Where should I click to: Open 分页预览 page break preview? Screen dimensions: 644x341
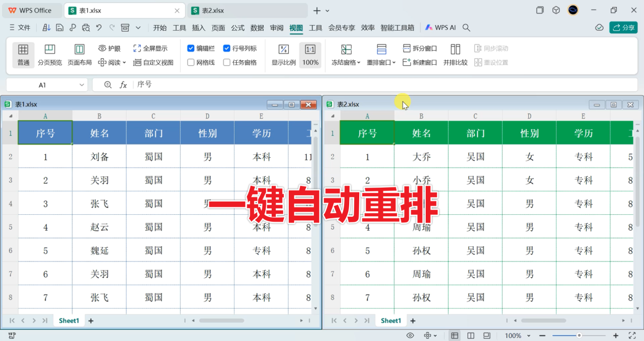[50, 55]
